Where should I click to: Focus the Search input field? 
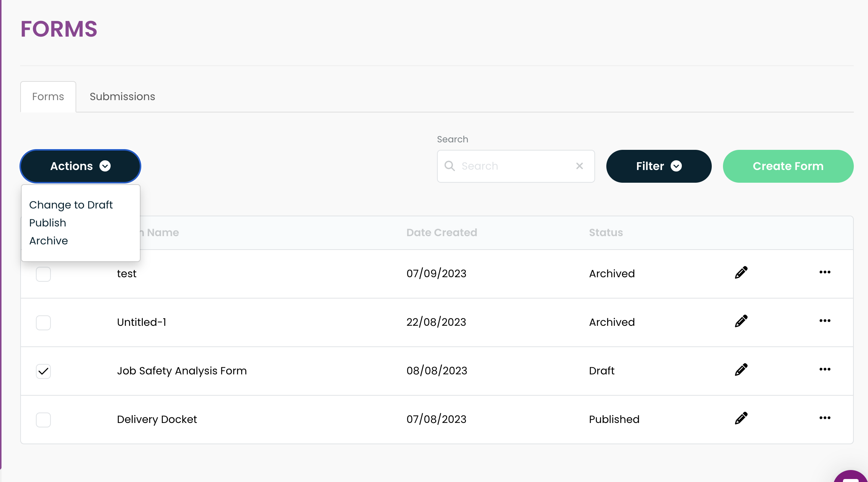coord(516,166)
